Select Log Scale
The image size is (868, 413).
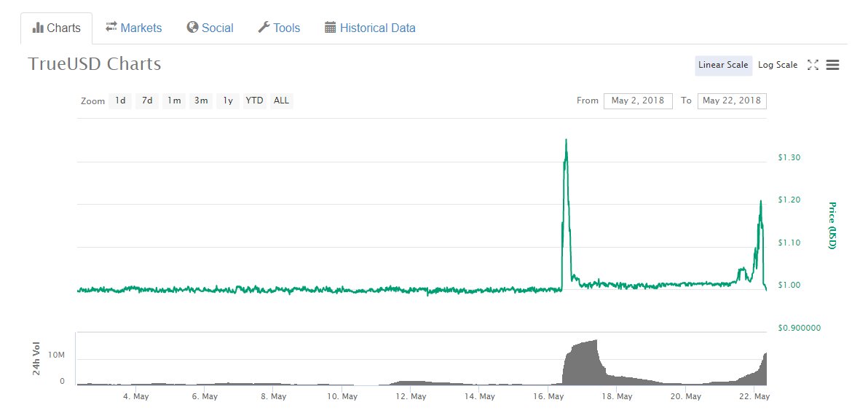point(778,65)
